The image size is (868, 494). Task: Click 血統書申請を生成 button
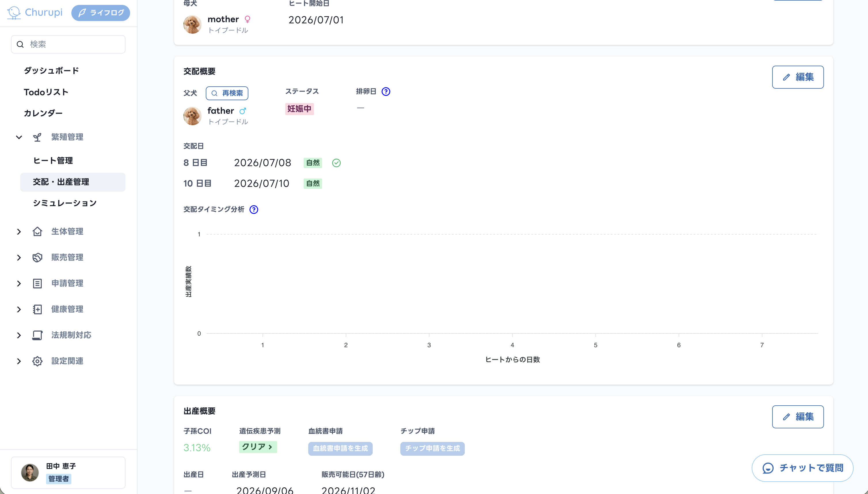(340, 449)
